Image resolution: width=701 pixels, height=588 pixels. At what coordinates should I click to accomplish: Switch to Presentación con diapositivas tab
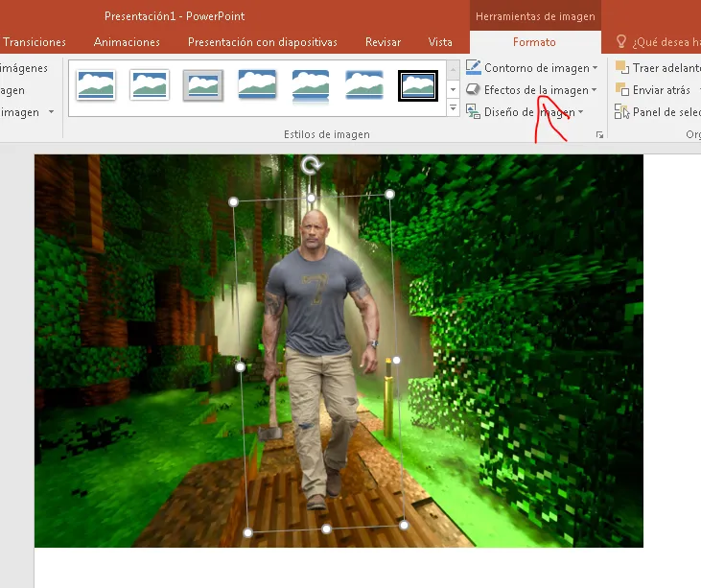click(263, 42)
